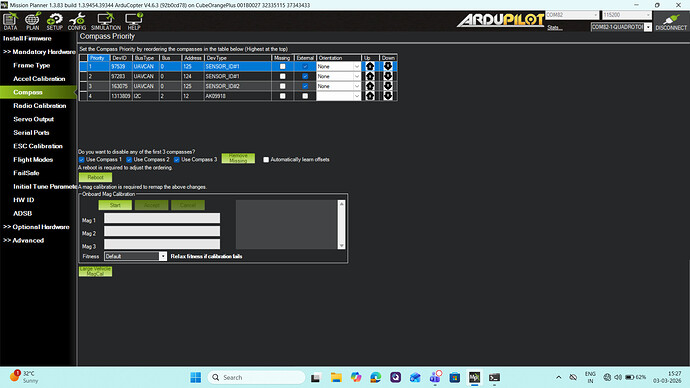Show hidden system tray icons
The height and width of the screenshot is (388, 690).
[x=558, y=377]
